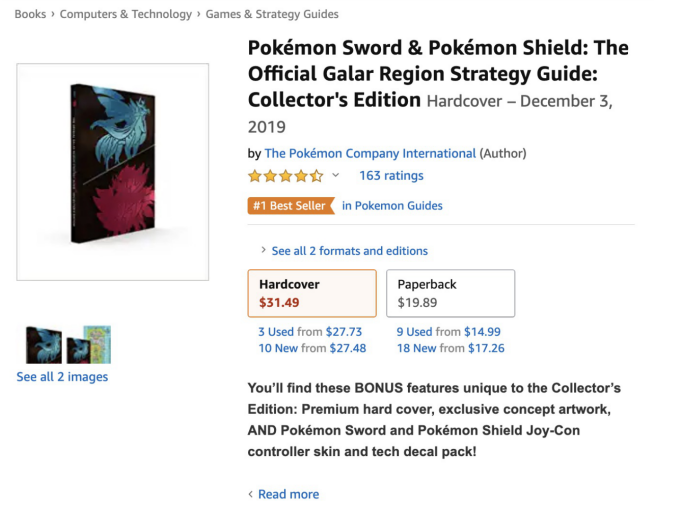
Task: Select the Hardcover format option
Action: tap(312, 293)
